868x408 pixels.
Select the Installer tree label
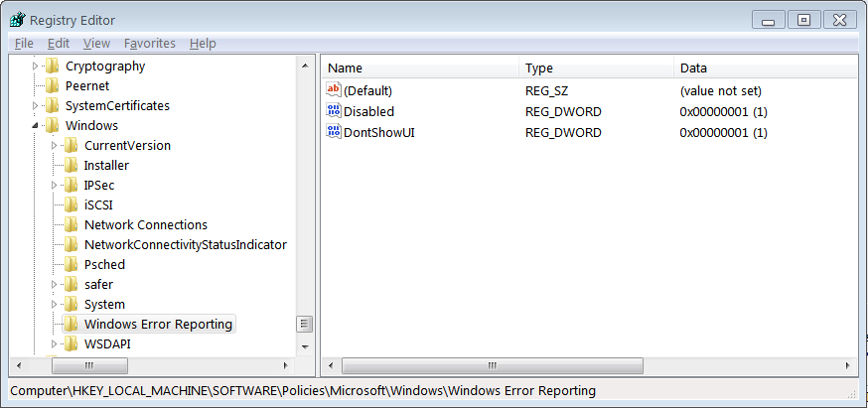point(106,166)
